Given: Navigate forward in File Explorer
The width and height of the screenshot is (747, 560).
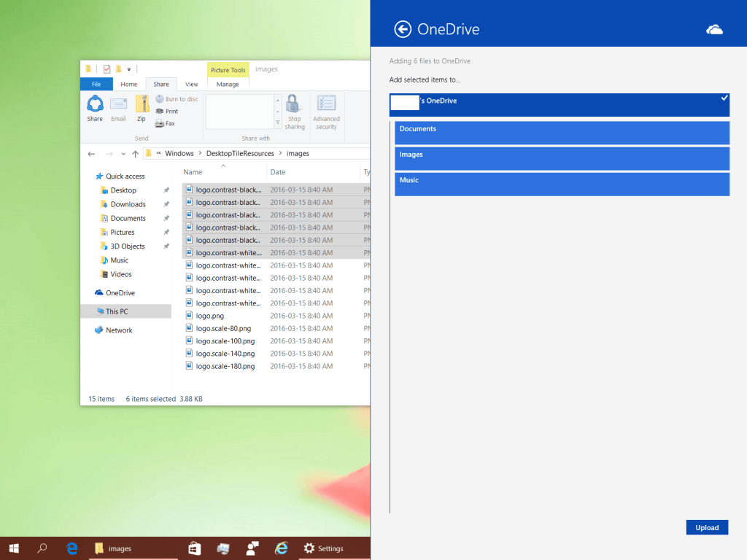Looking at the screenshot, I should (109, 154).
